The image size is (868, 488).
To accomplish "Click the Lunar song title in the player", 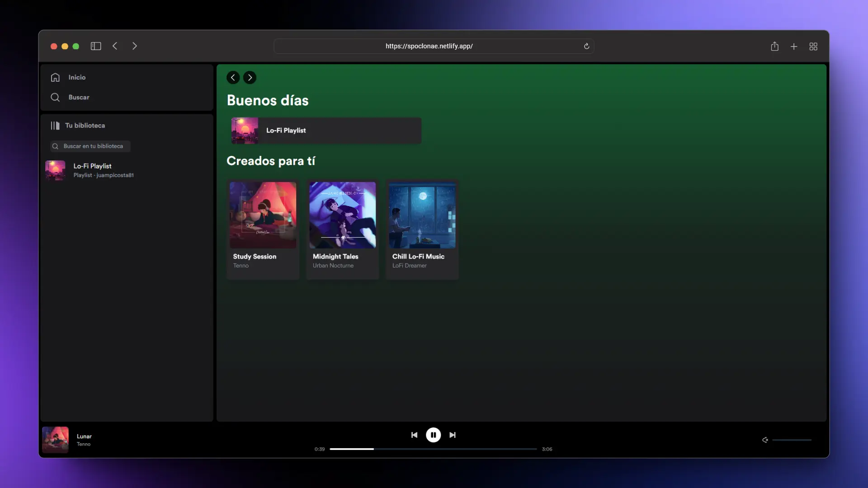I will [x=84, y=436].
